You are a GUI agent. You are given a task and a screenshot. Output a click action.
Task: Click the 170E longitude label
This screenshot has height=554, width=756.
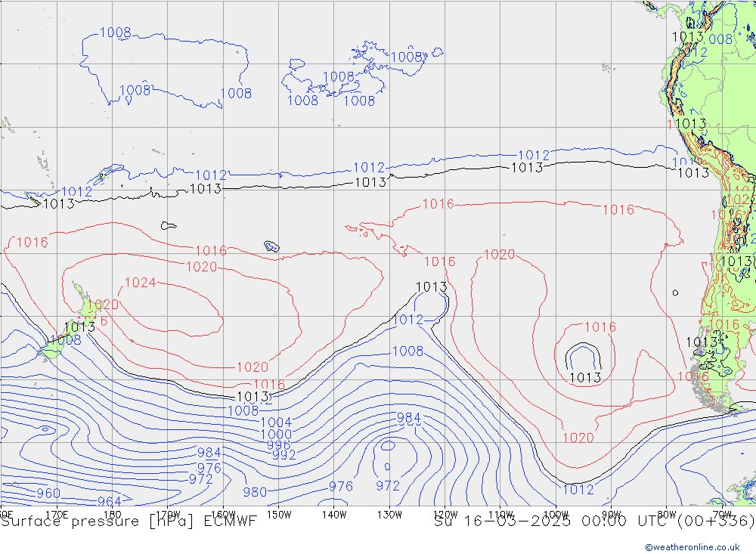click(x=57, y=515)
